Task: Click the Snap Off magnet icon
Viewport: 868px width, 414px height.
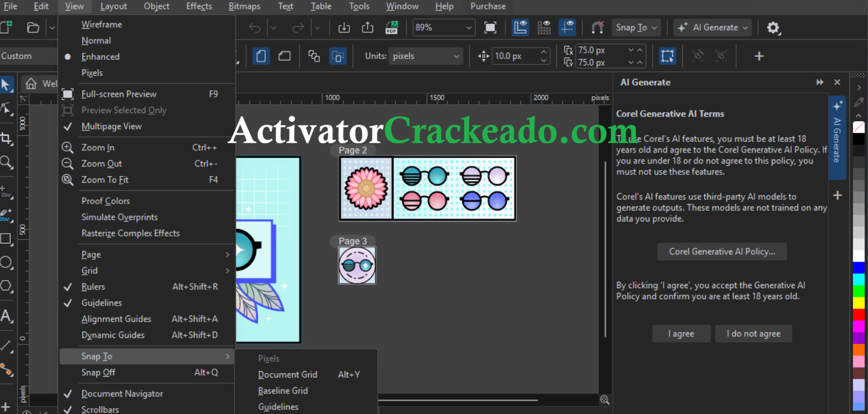Action: [x=598, y=27]
